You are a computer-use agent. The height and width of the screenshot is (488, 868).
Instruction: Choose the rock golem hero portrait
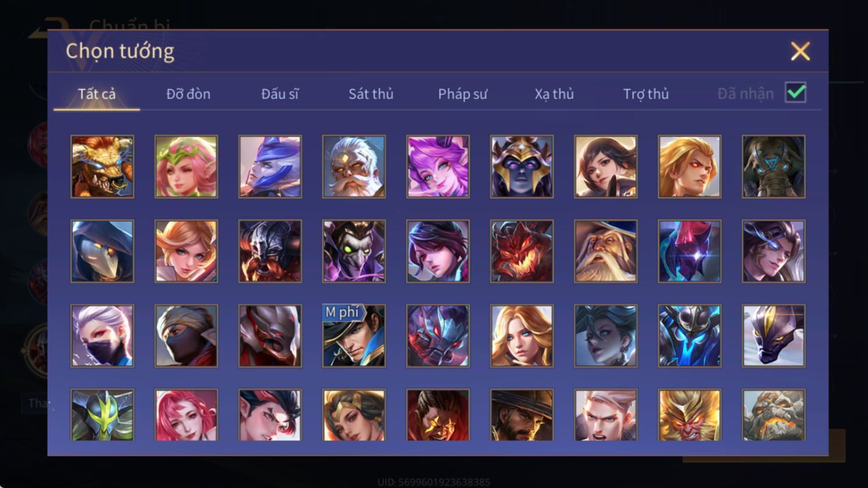point(773,415)
